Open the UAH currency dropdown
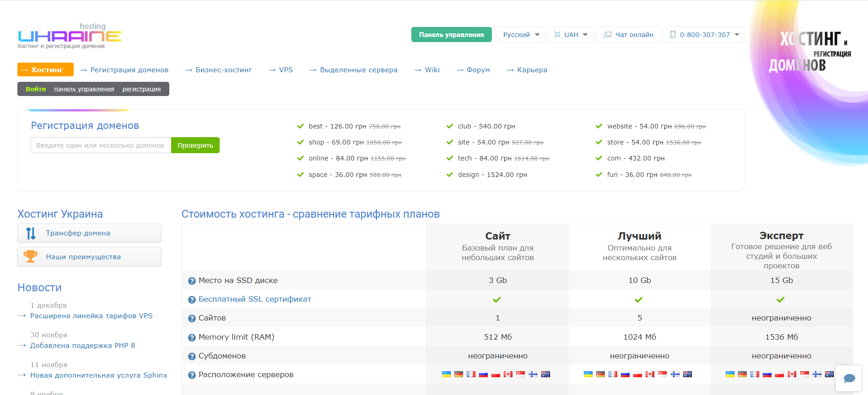 pyautogui.click(x=571, y=35)
